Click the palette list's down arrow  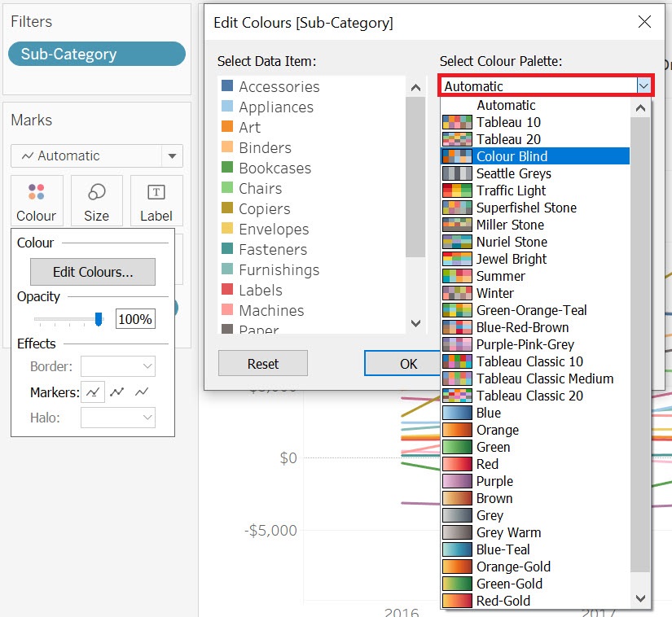point(640,598)
